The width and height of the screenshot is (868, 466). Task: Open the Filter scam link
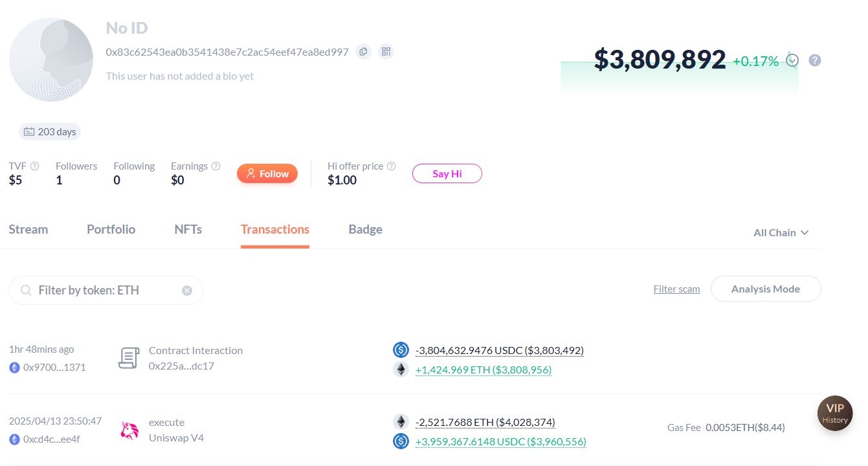[676, 289]
